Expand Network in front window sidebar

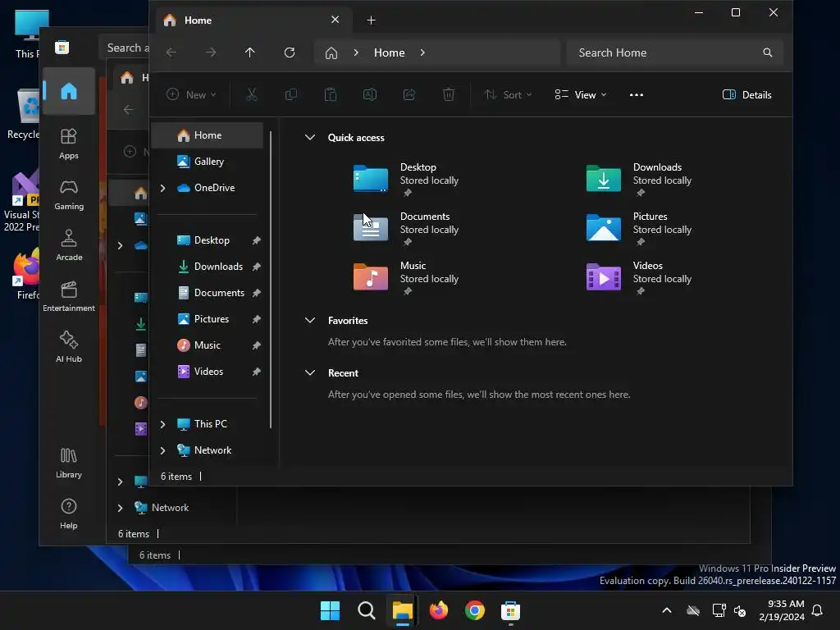(x=163, y=450)
